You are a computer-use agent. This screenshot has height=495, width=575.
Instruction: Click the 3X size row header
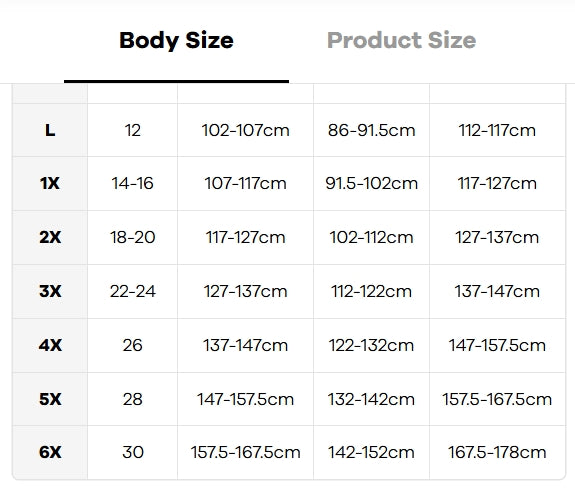[50, 292]
